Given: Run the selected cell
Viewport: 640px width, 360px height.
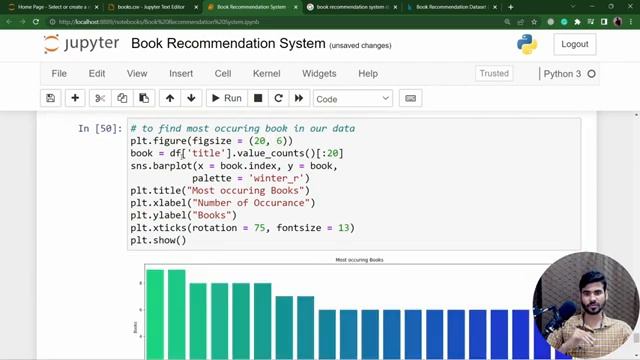Looking at the screenshot, I should click(x=227, y=98).
